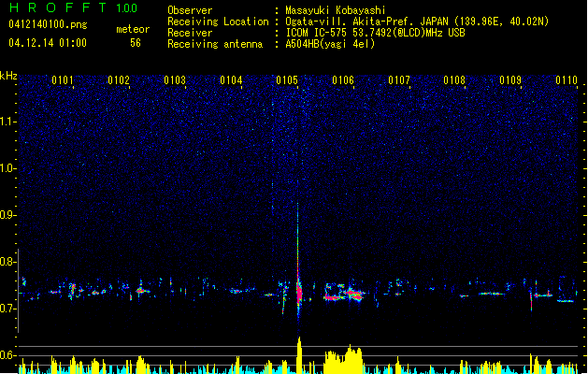Click the kHz axis unit label
This screenshot has width=588, height=374.
pos(8,76)
